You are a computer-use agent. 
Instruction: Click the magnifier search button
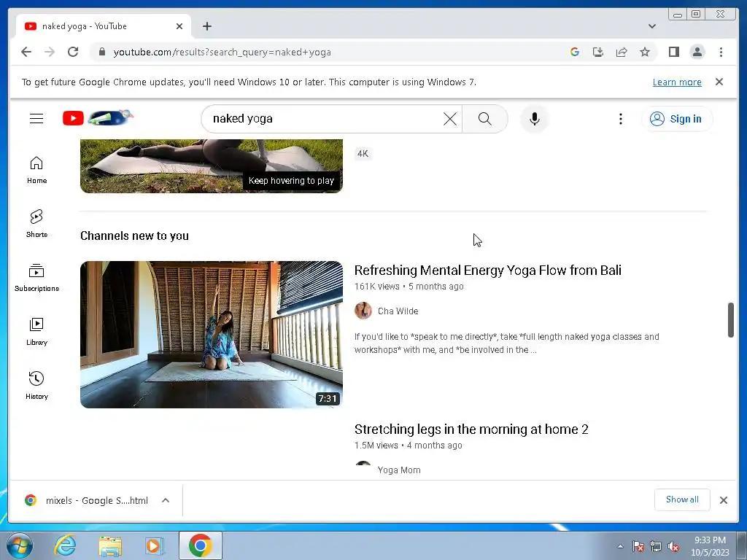click(484, 119)
